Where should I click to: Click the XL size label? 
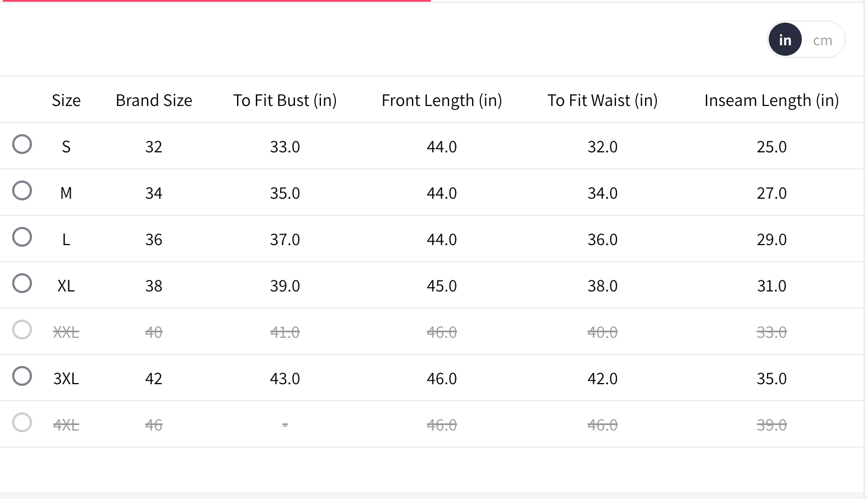[x=66, y=286]
